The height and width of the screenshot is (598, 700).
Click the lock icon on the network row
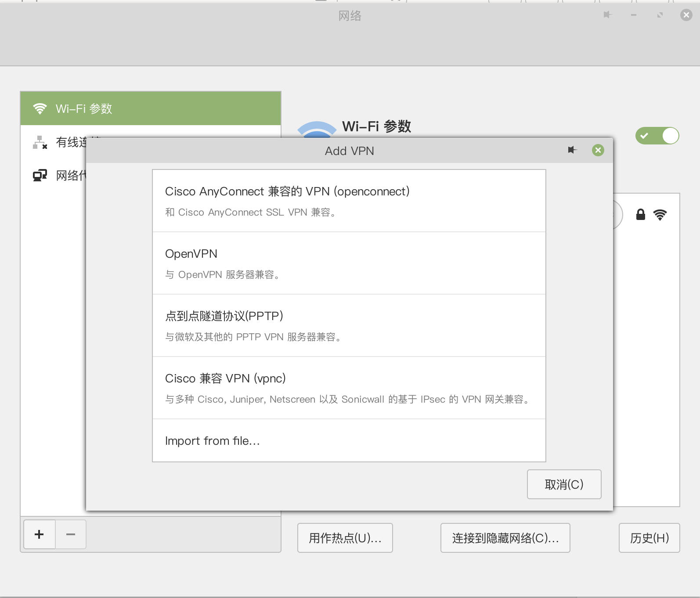pos(641,214)
